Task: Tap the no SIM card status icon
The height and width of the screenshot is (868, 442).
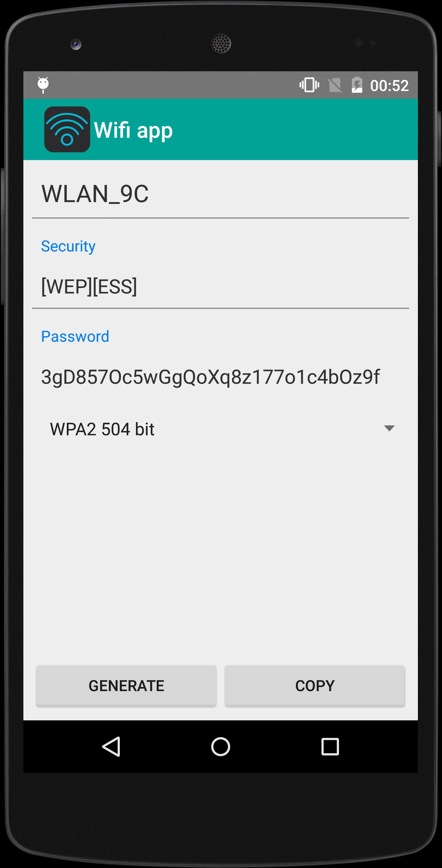Action: pos(335,86)
